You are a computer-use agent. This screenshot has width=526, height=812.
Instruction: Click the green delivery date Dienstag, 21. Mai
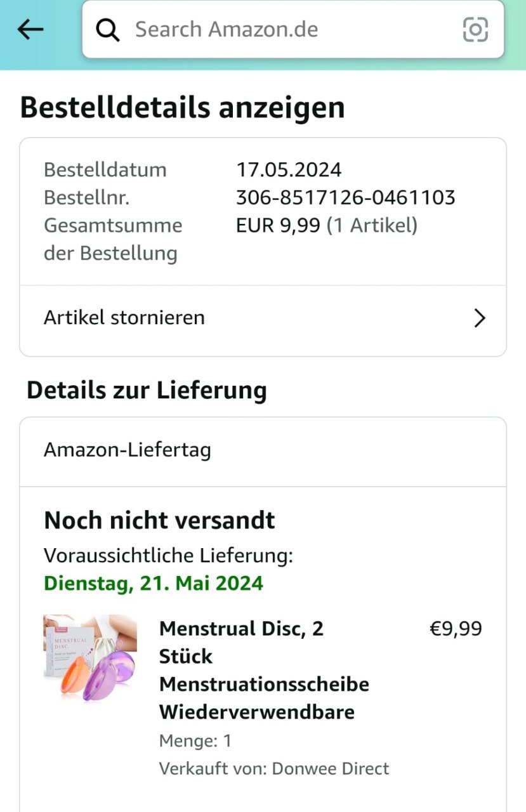point(154,583)
